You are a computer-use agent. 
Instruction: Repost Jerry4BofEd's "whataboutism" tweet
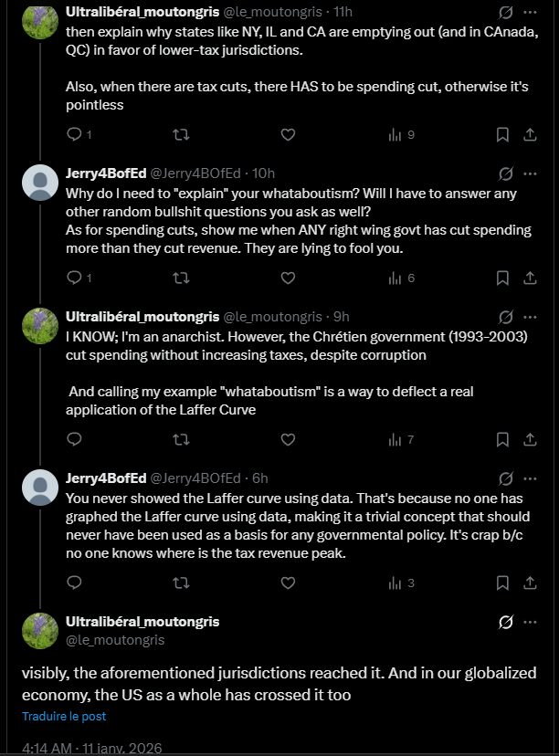point(181,278)
